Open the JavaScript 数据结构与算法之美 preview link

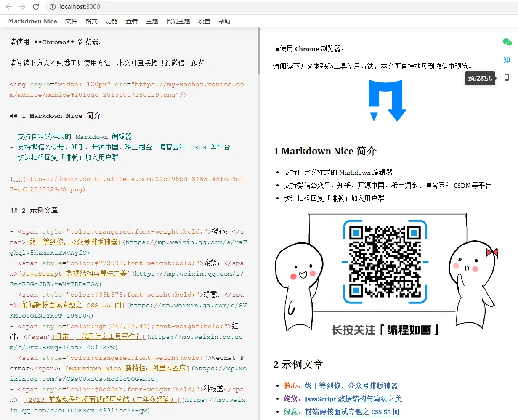[x=353, y=399]
